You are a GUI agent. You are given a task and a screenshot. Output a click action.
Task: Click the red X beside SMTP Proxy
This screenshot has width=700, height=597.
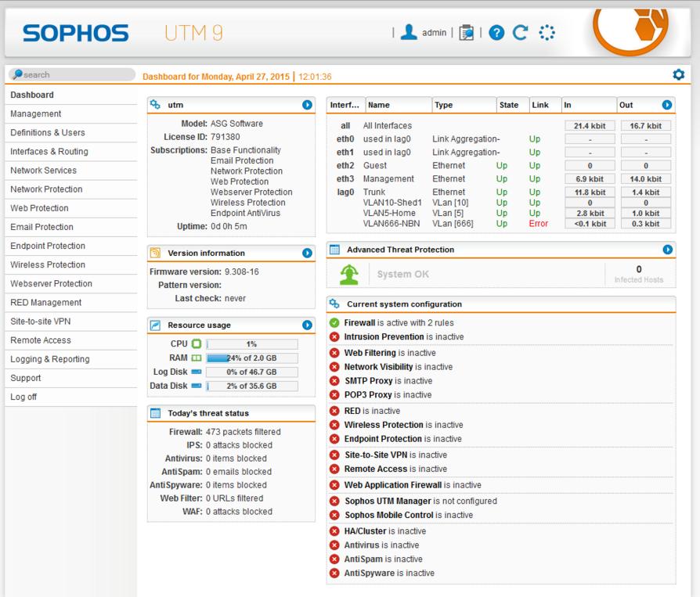point(334,381)
